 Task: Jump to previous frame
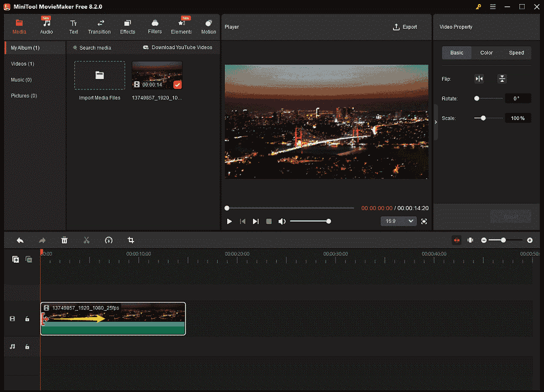[x=242, y=222]
